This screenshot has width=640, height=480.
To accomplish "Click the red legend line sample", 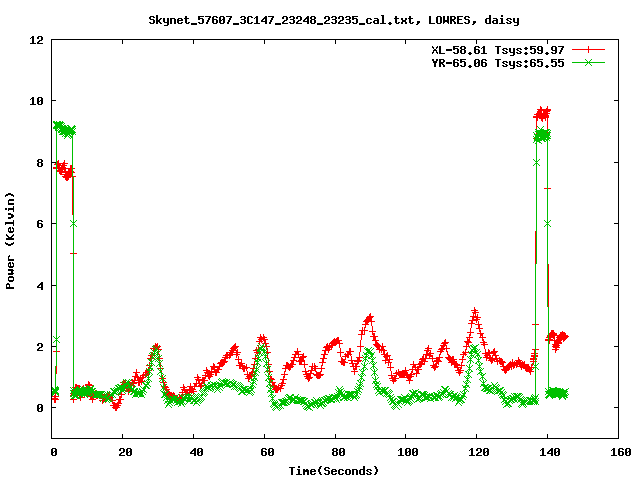I will (x=588, y=50).
